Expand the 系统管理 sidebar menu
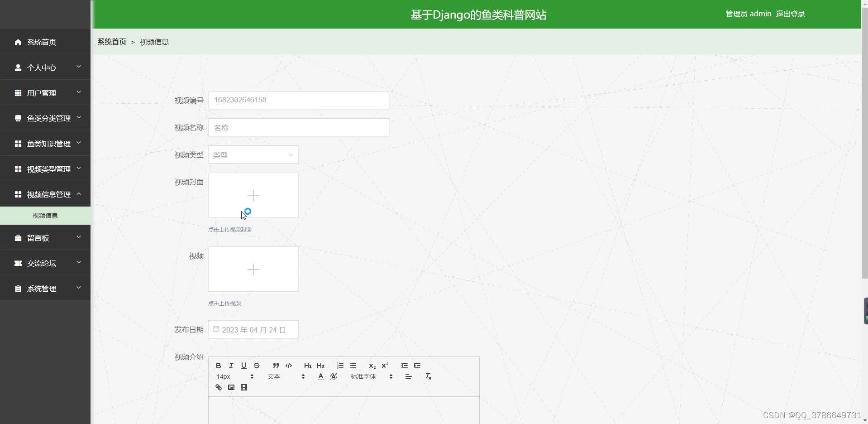 (45, 289)
